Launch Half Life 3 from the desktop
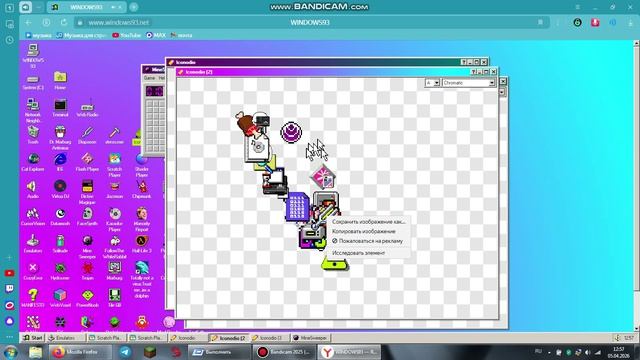This screenshot has width=640, height=360. [x=142, y=244]
